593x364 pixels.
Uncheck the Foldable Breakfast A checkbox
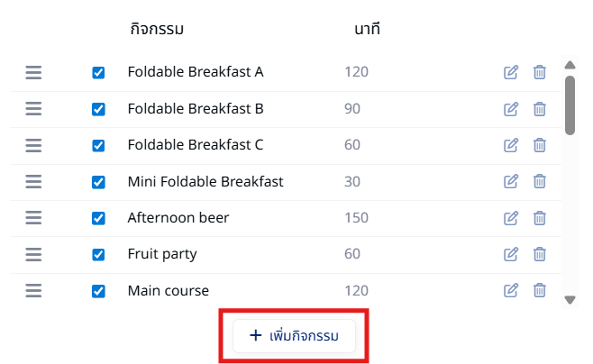tap(98, 72)
